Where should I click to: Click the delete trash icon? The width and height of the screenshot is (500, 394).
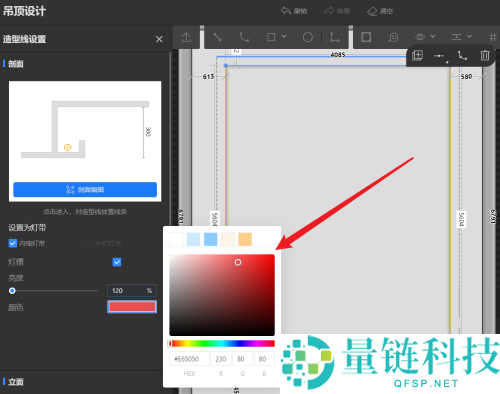(485, 55)
